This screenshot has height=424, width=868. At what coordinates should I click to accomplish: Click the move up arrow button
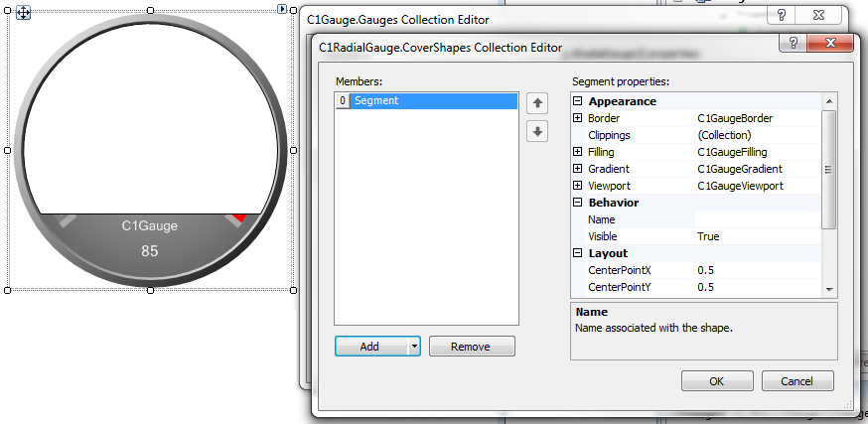tap(537, 102)
